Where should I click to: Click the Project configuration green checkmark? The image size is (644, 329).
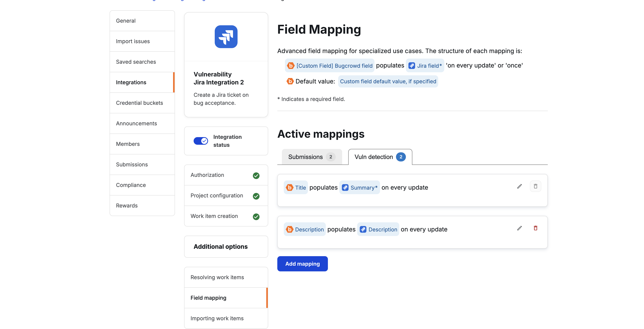point(256,196)
